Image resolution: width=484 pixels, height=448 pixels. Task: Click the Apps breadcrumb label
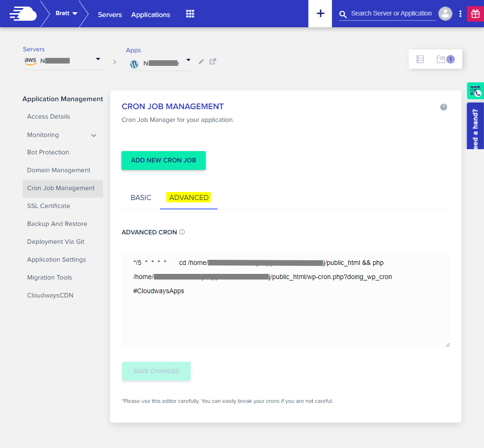click(133, 50)
